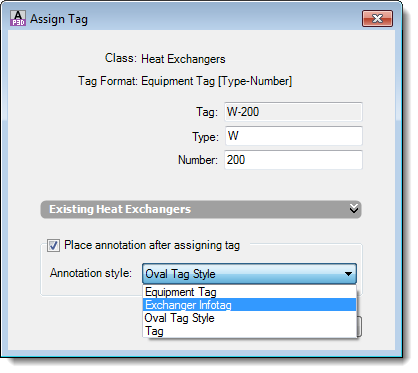Click the Annotation style combo box showing Oval Tag Style
This screenshot has height=373, width=418.
coord(249,274)
